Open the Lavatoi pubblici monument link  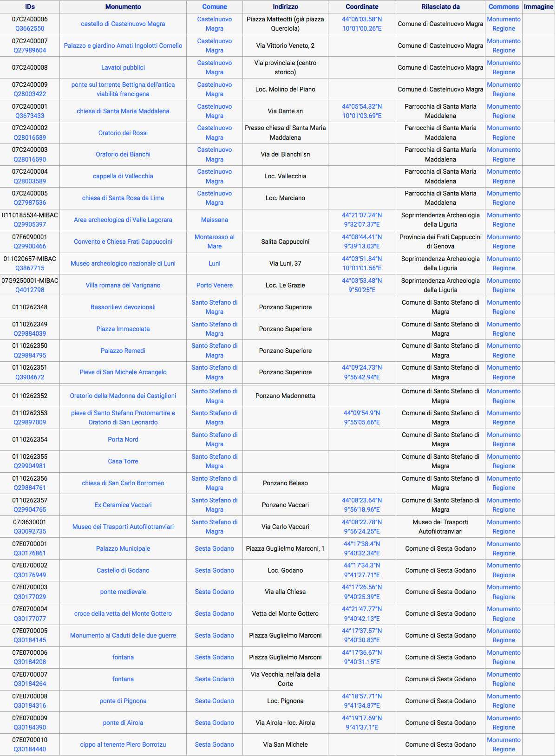123,67
